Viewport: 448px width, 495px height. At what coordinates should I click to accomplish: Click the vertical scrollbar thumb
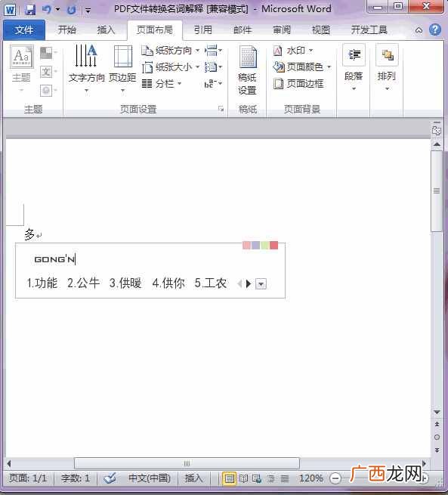click(437, 191)
